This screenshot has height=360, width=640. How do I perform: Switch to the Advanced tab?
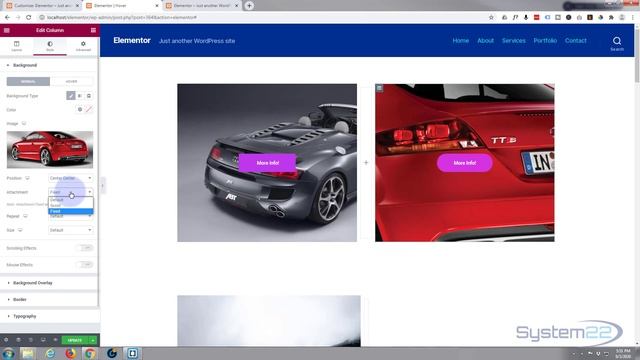[83, 46]
